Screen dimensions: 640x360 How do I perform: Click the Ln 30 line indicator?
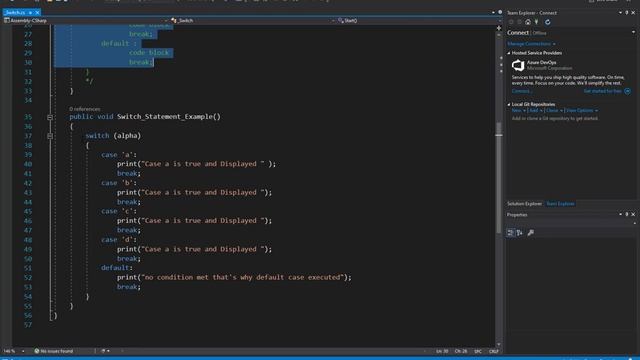click(x=442, y=351)
